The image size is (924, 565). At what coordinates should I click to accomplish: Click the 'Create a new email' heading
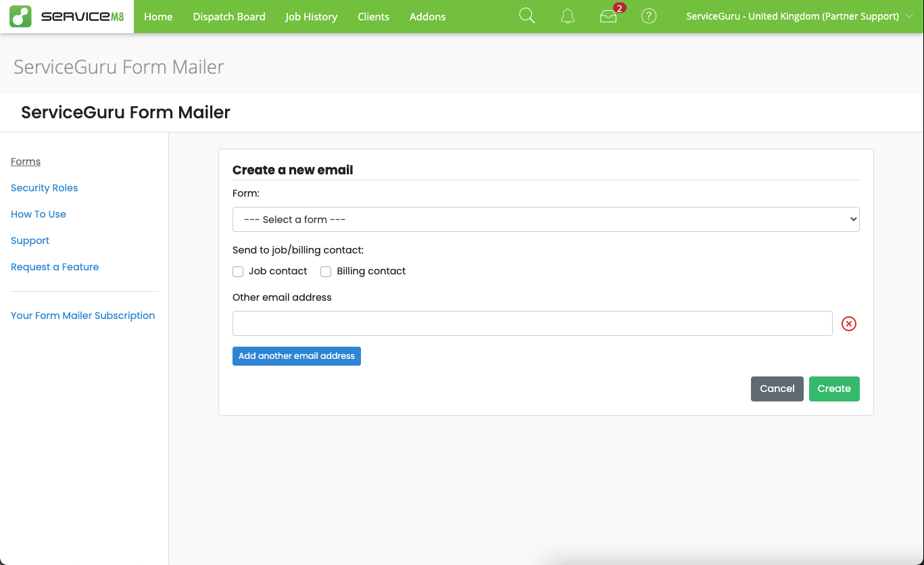point(293,170)
